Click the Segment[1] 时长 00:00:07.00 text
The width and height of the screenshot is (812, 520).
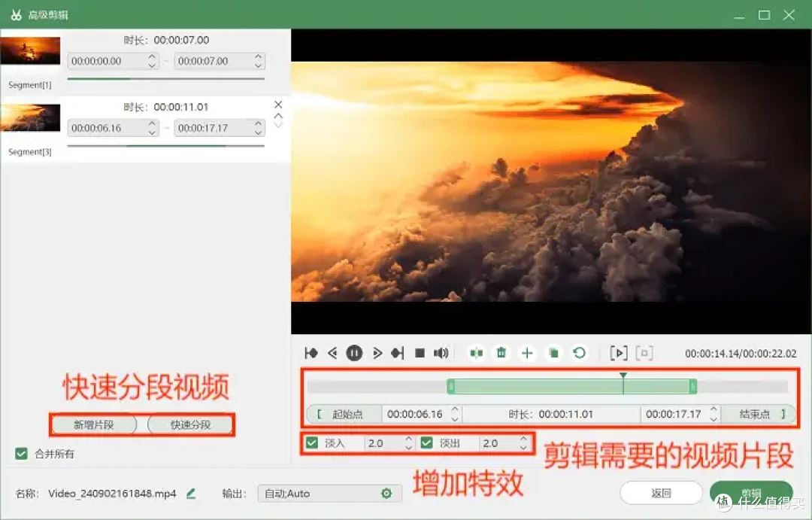point(166,40)
